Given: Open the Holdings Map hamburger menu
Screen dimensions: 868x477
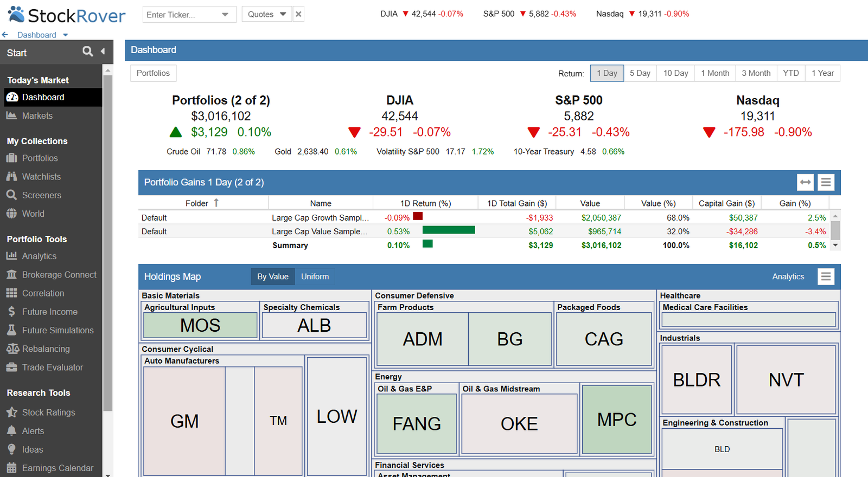Looking at the screenshot, I should (826, 276).
